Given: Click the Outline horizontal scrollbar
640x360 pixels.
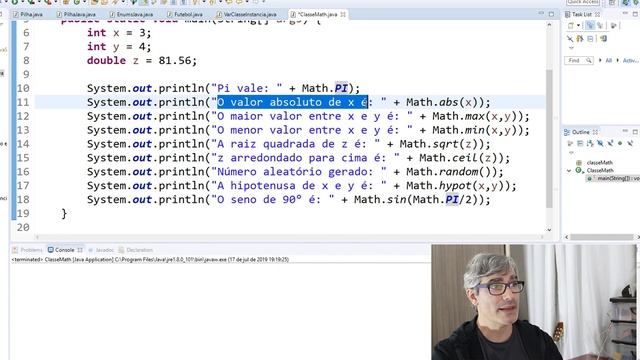Looking at the screenshot, I should click(601, 237).
